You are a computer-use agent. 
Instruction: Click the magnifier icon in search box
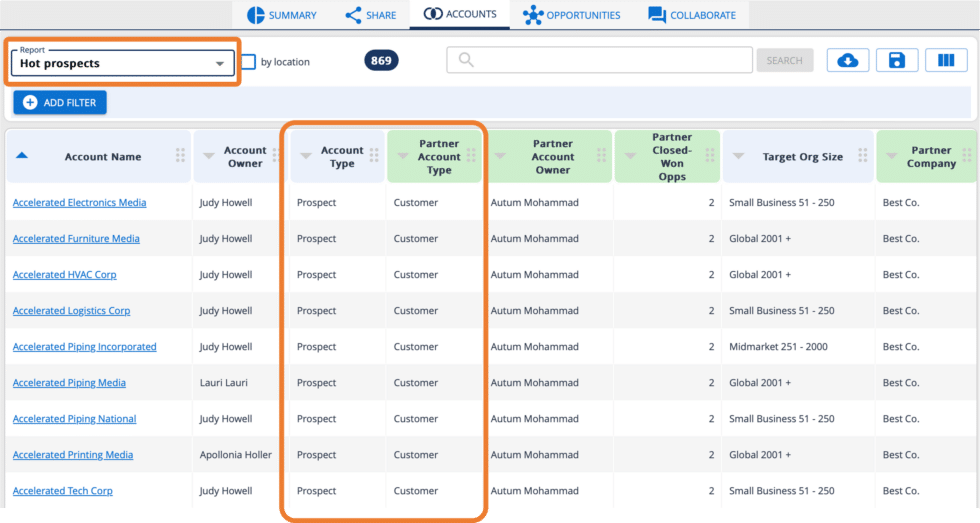coord(465,60)
